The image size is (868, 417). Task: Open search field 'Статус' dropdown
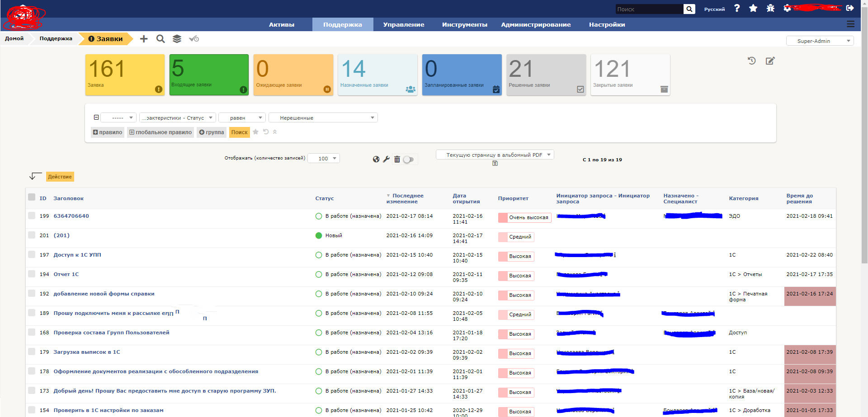click(x=177, y=117)
